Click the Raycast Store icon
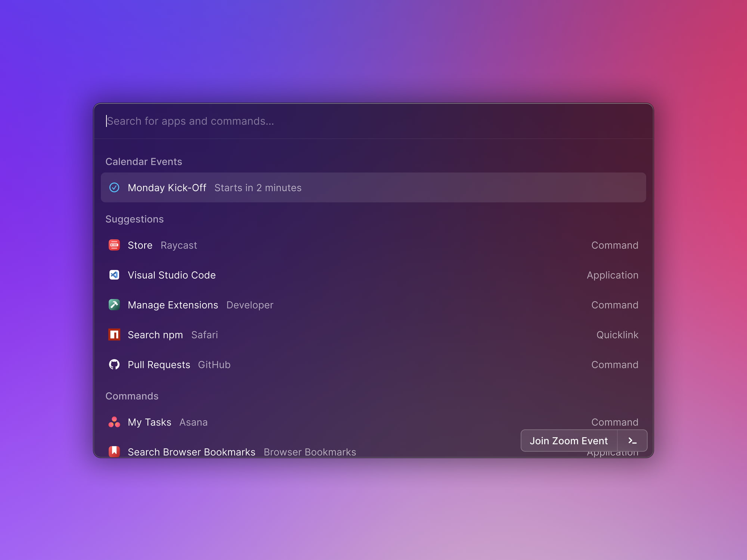The height and width of the screenshot is (560, 747). point(114,245)
